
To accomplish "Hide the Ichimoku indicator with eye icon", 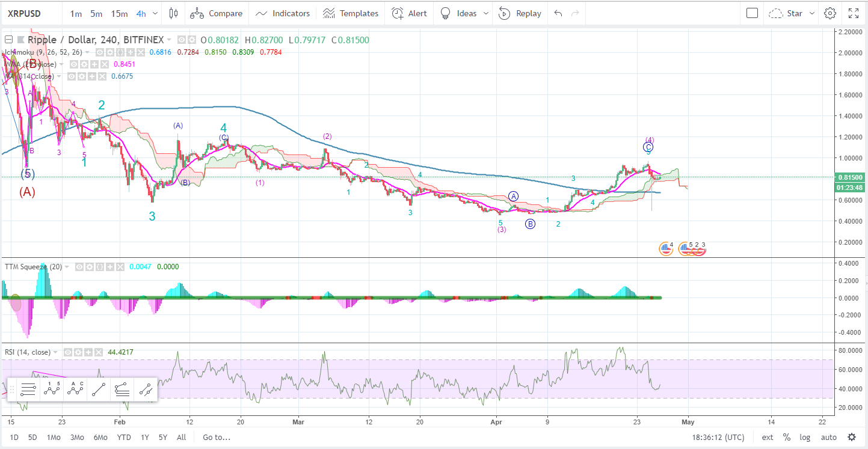I will click(99, 52).
